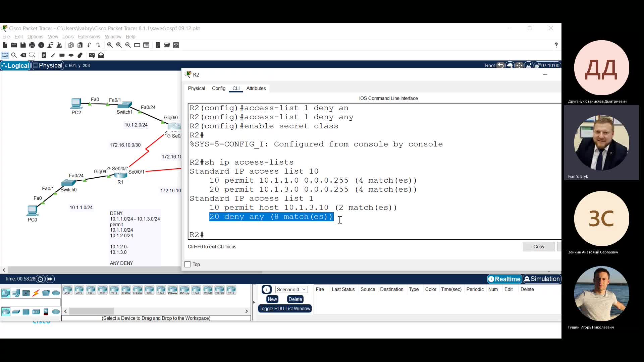The width and height of the screenshot is (644, 362).
Task: Click the Add Complex PDU open envelope icon
Action: [101, 55]
